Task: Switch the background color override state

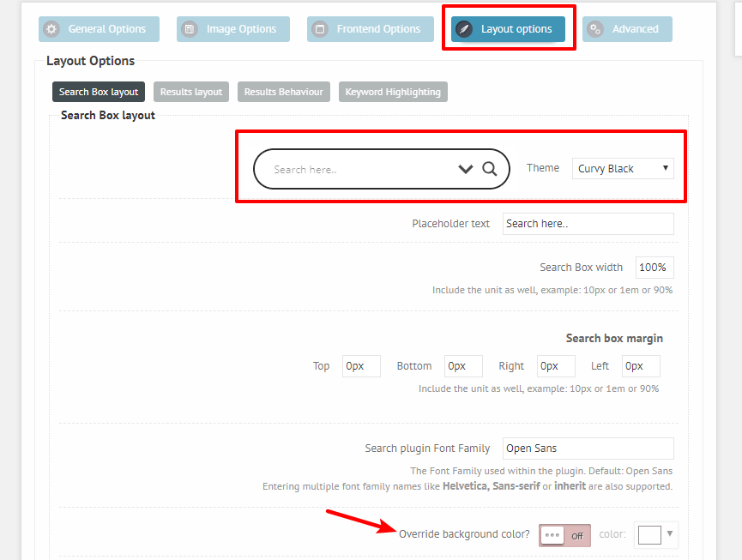Action: pyautogui.click(x=564, y=534)
